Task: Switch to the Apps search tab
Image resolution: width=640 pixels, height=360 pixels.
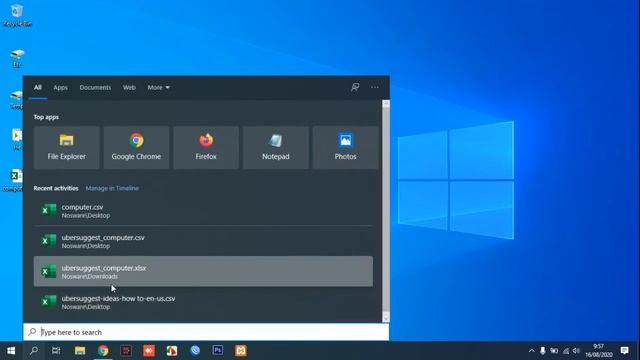Action: click(x=60, y=87)
